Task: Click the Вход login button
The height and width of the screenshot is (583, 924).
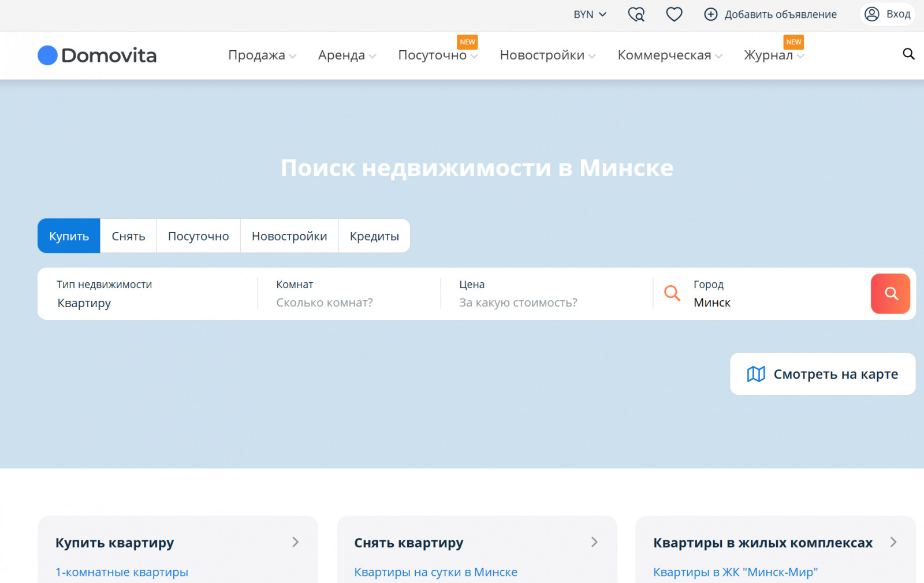Action: coord(888,14)
